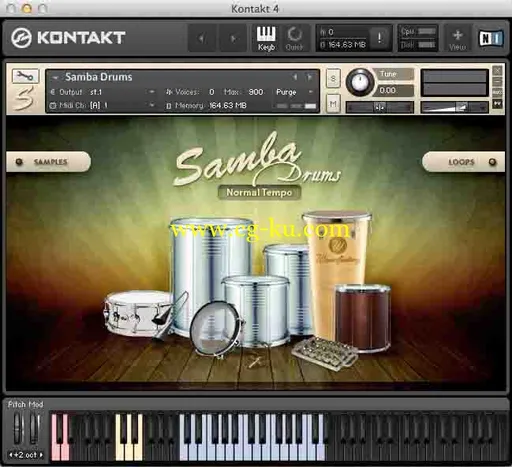Solo the Samba Drums instrument

333,78
